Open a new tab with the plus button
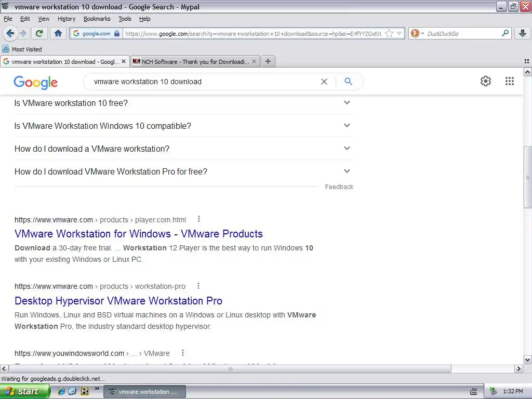Viewport: 532px width, 399px height. 268,61
